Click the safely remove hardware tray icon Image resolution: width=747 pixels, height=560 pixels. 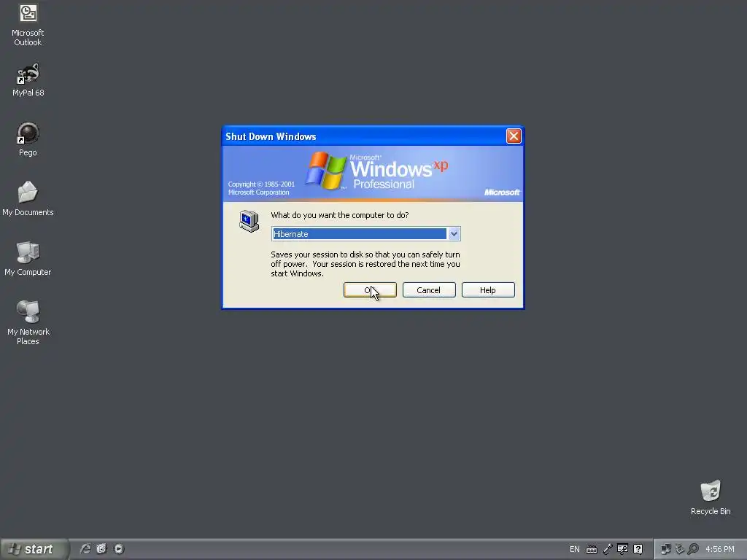point(679,549)
